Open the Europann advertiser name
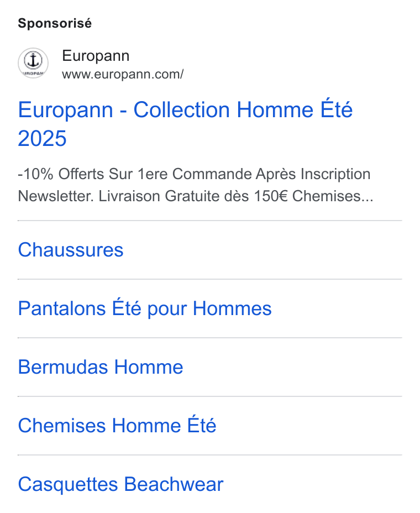The width and height of the screenshot is (420, 513). [96, 56]
